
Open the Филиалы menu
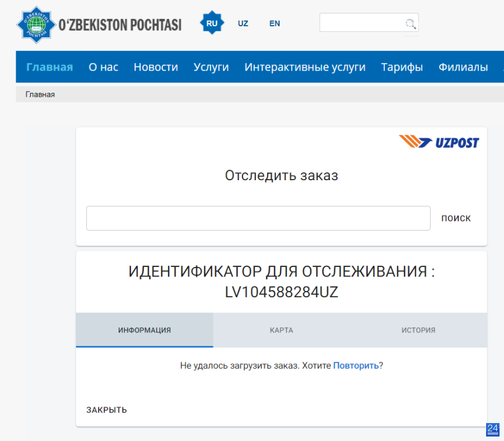(463, 67)
